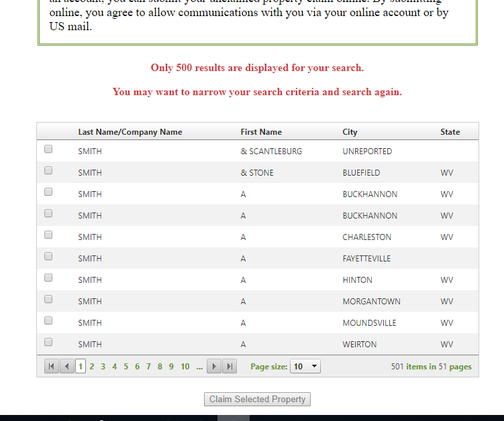504x421 pixels.
Task: Sort by First Name column header
Action: tap(261, 132)
